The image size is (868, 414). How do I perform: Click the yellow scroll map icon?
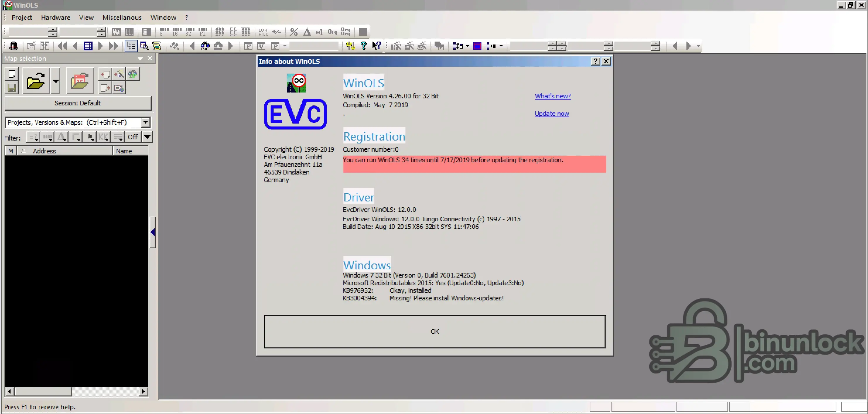[157, 46]
